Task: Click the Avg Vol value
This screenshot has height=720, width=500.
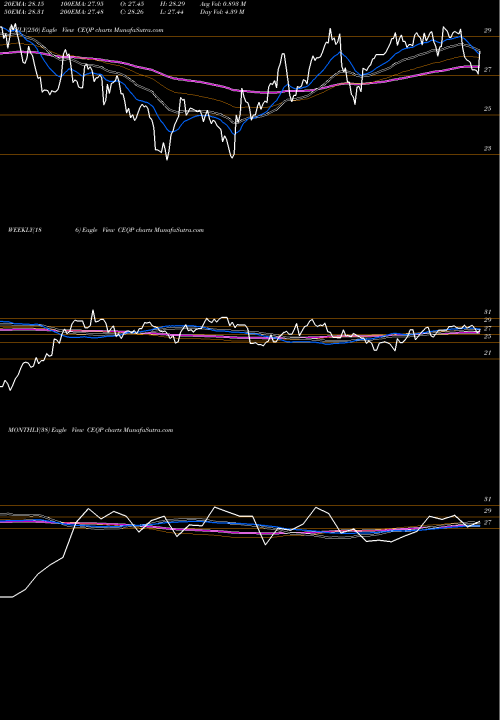Action: (223, 4)
